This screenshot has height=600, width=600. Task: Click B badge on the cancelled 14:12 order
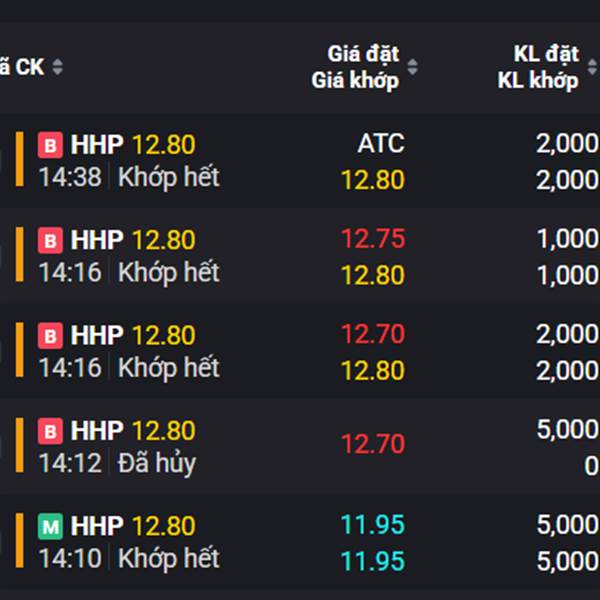50,431
